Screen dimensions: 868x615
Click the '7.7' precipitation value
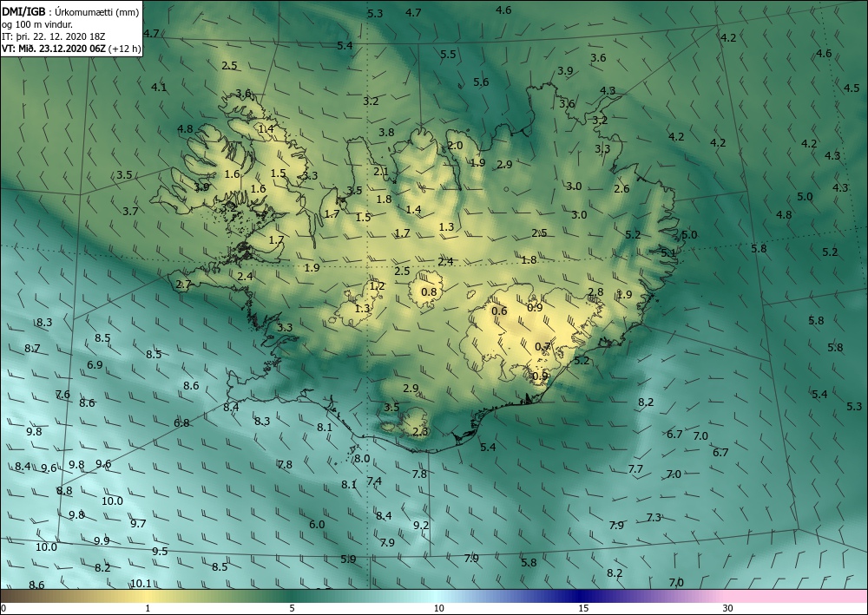(x=635, y=469)
